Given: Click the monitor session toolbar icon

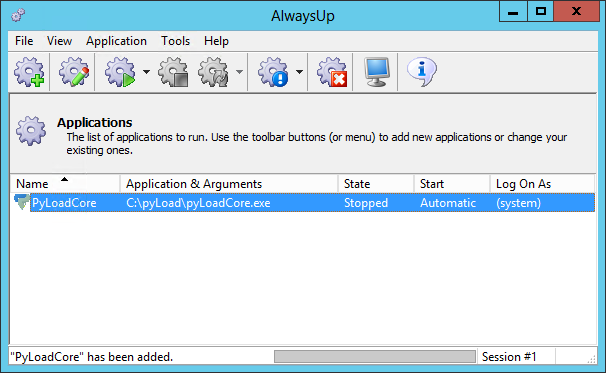Looking at the screenshot, I should click(376, 72).
